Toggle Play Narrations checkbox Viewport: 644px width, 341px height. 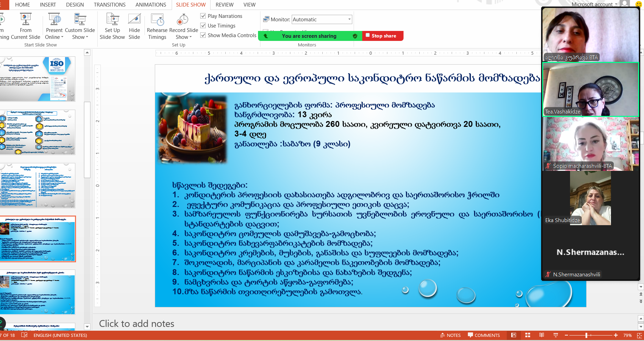203,16
